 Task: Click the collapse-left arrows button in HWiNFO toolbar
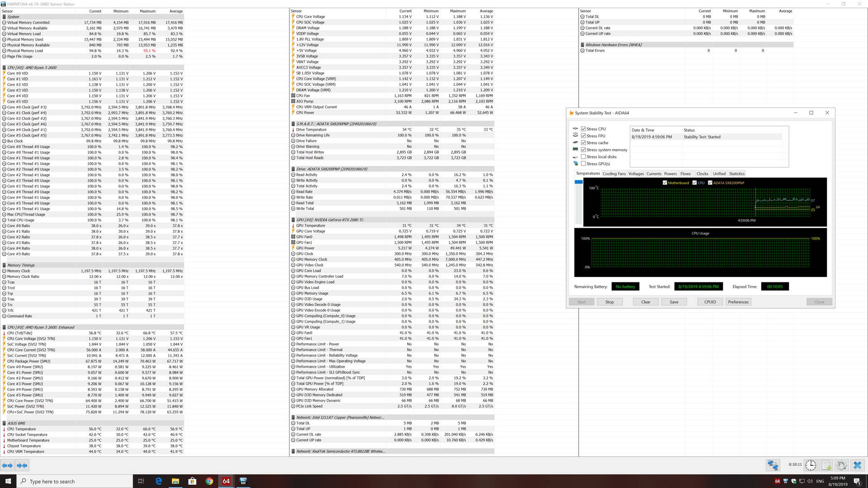tap(7, 465)
